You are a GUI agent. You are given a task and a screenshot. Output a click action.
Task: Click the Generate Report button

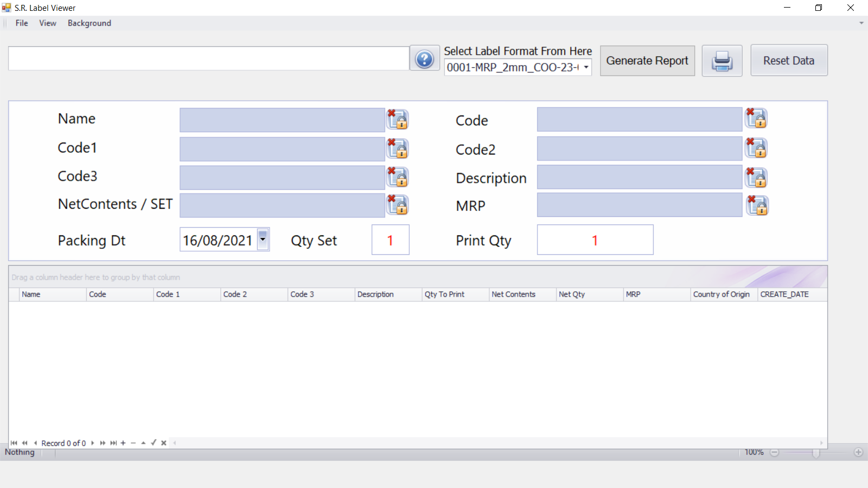point(647,61)
